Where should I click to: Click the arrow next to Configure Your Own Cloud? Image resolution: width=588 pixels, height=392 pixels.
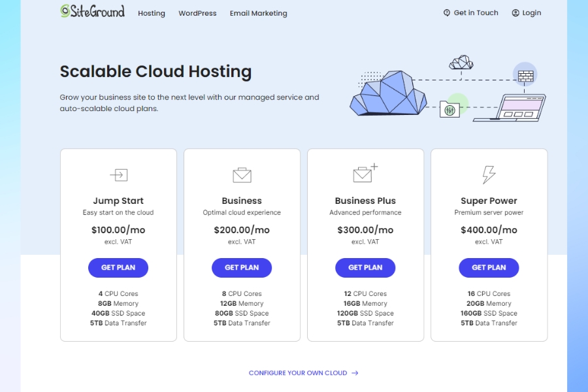tap(355, 373)
